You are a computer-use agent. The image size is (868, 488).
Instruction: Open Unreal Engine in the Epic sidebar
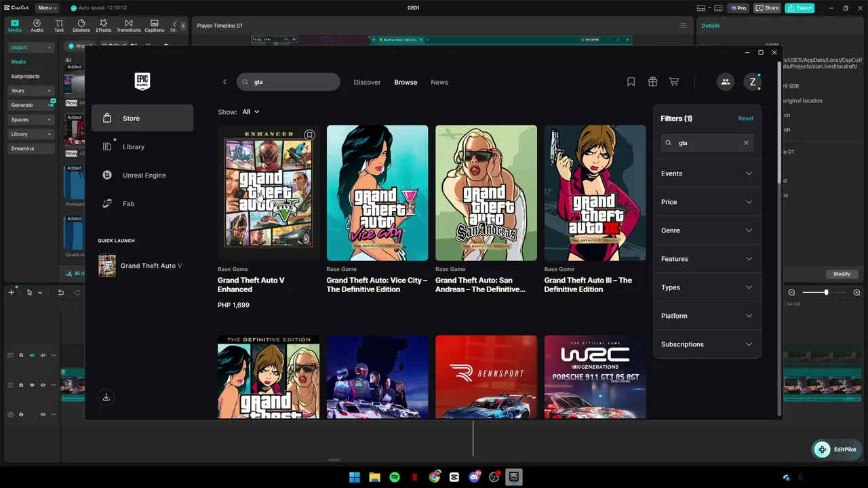pyautogui.click(x=142, y=175)
